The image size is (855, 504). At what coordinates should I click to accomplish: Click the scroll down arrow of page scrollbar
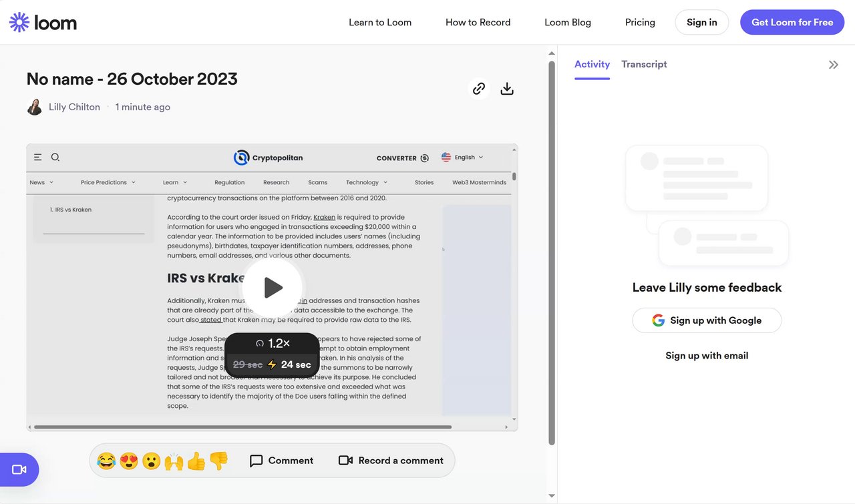pos(552,496)
